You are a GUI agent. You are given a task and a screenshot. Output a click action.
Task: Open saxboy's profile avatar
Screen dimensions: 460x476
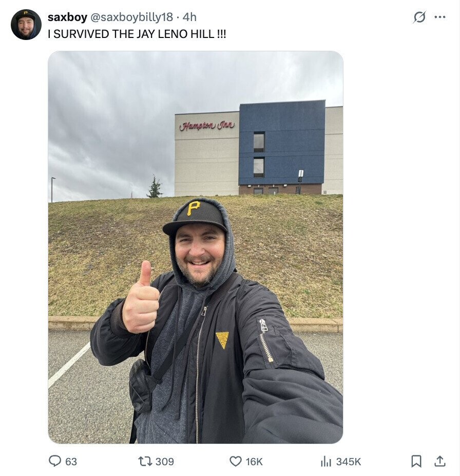(26, 25)
